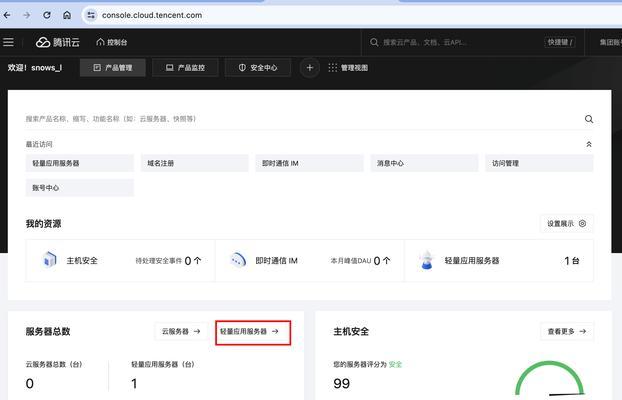The width and height of the screenshot is (622, 400).
Task: Open the hamburger navigation menu
Action: click(x=8, y=42)
